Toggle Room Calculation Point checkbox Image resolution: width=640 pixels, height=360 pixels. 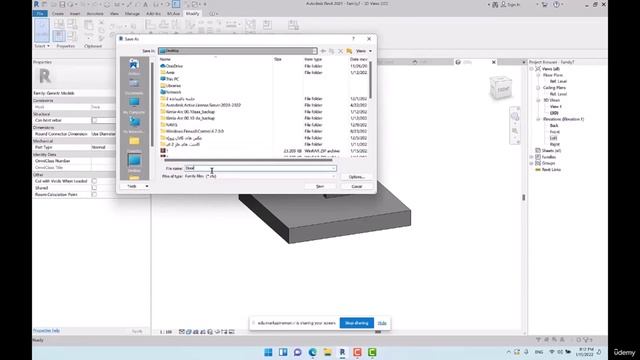coord(94,195)
